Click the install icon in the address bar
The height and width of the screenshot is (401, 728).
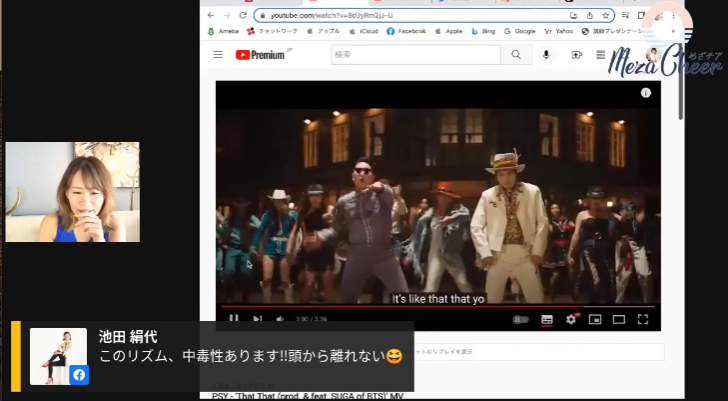click(x=574, y=15)
